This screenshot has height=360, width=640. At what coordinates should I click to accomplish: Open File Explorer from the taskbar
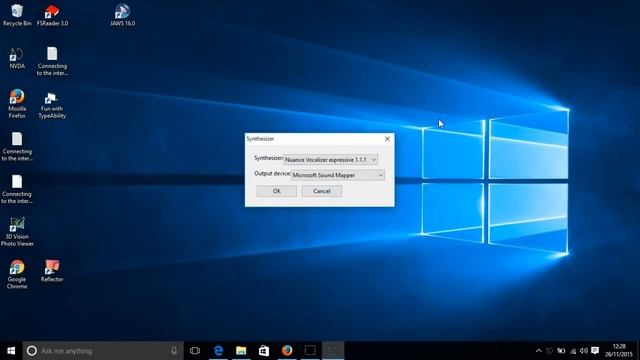coord(241,351)
